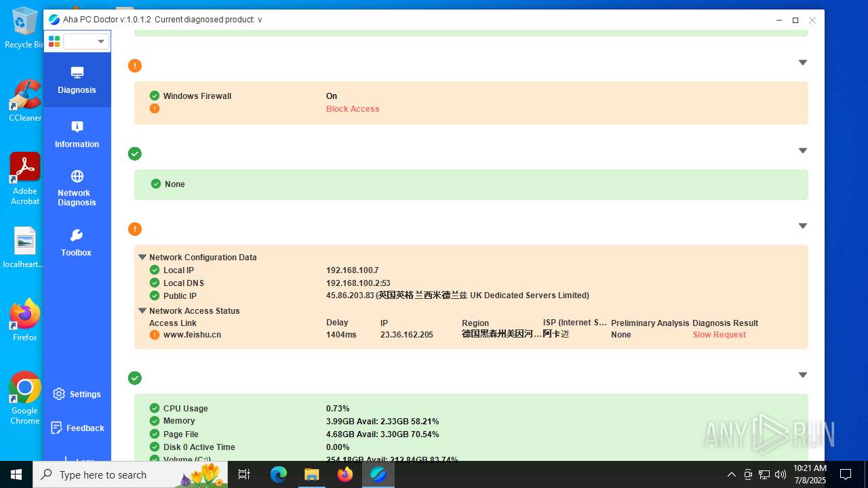Collapse the CPU Usage section arrow

[803, 375]
